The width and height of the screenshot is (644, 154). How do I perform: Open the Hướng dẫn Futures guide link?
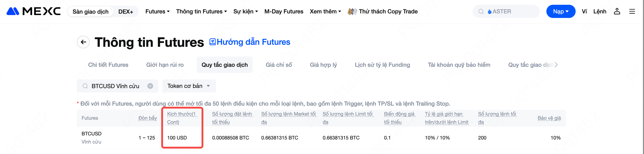250,42
